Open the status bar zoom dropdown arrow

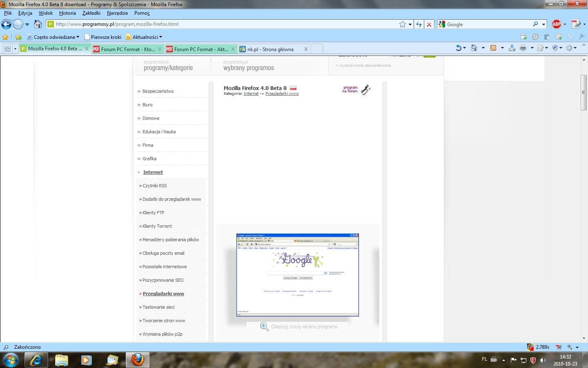click(x=577, y=348)
